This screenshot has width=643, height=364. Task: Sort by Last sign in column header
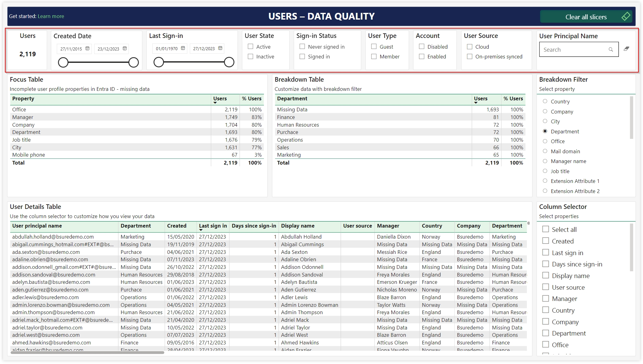(212, 226)
